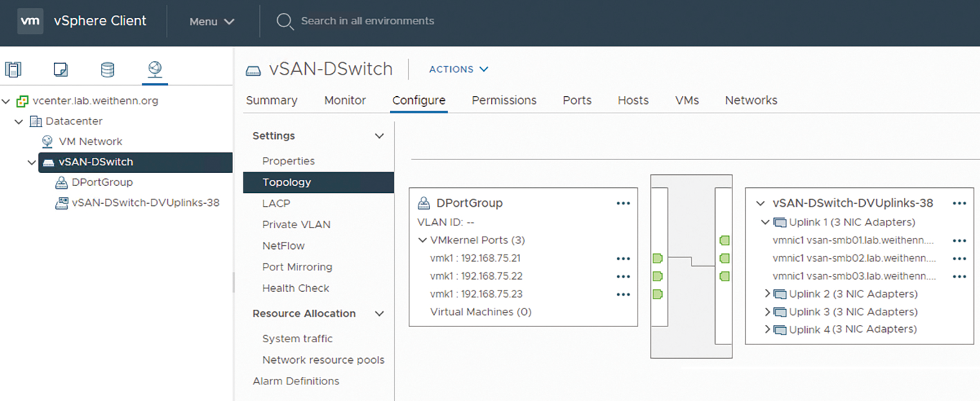This screenshot has height=401, width=980.
Task: Open options for vmk1 192.168.75.21
Action: [623, 259]
